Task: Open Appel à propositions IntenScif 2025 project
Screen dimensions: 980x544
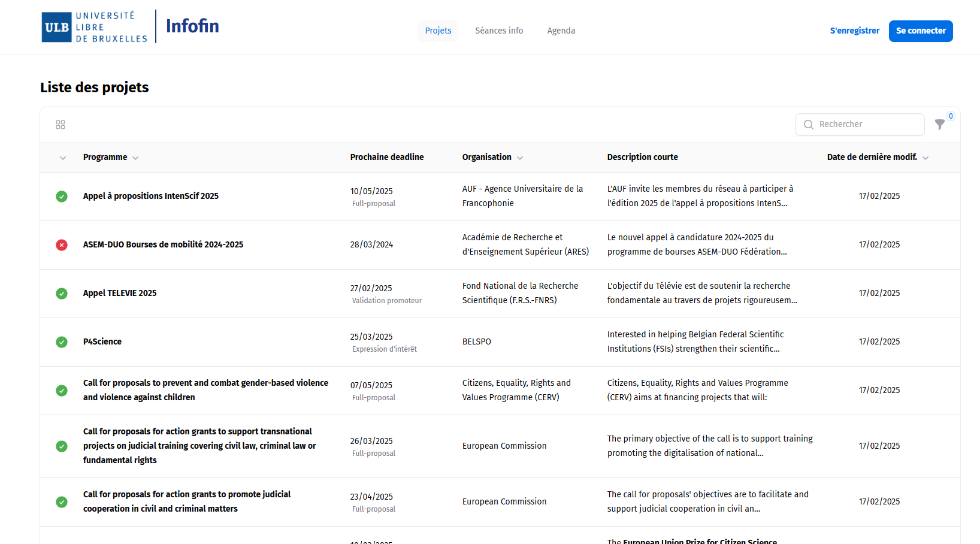Action: click(x=151, y=196)
